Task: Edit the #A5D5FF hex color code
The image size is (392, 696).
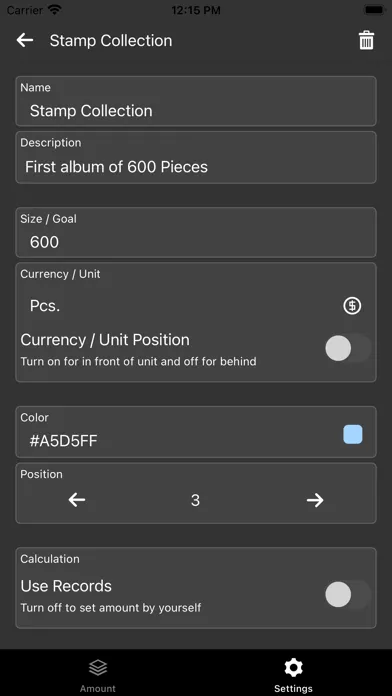Action: click(63, 441)
